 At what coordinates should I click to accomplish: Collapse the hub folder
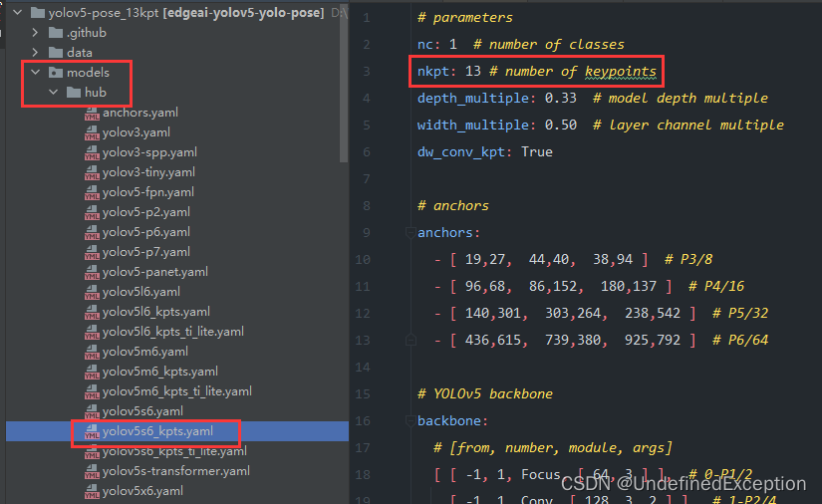pos(53,93)
